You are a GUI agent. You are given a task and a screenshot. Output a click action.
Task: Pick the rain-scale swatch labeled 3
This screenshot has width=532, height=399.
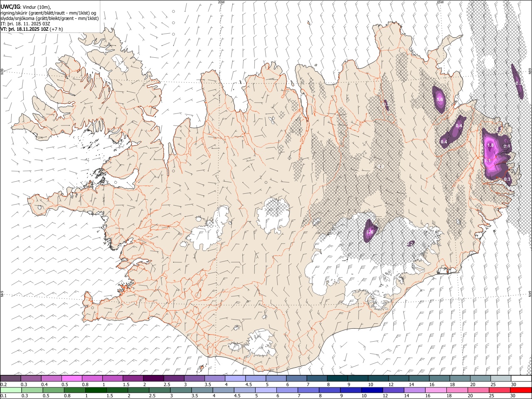coord(181,390)
